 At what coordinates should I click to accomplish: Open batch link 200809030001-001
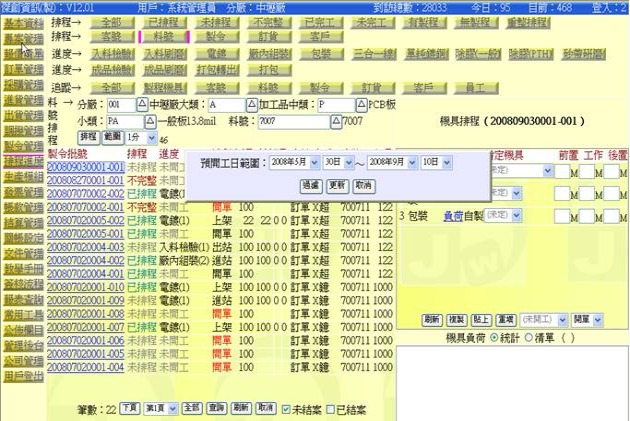tap(86, 167)
